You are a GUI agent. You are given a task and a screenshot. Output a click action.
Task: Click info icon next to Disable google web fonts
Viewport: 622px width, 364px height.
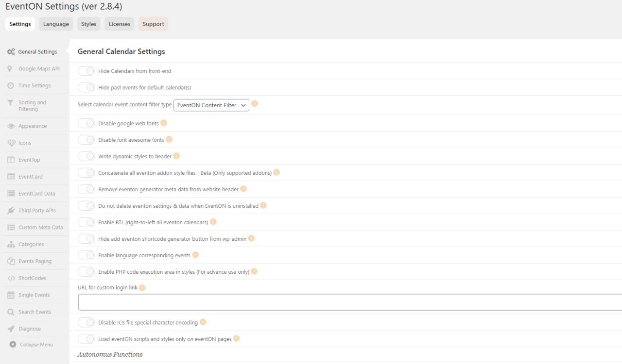(164, 123)
